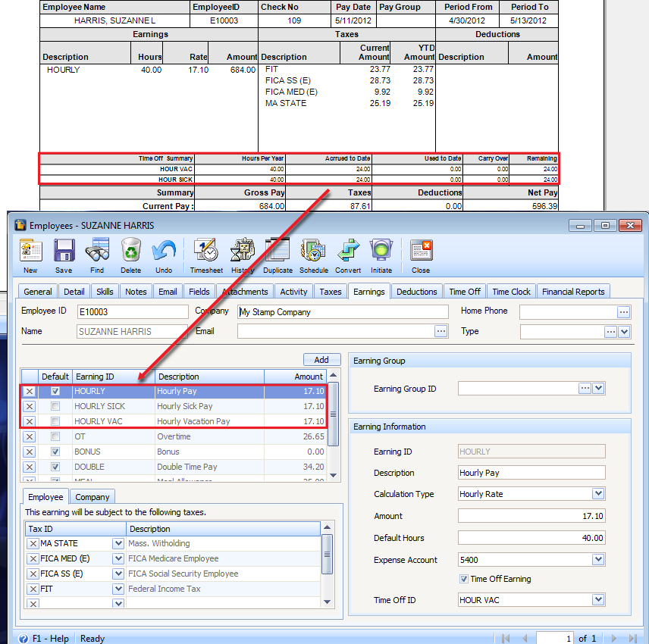Open the Home Phone ellipsis button

[x=623, y=312]
